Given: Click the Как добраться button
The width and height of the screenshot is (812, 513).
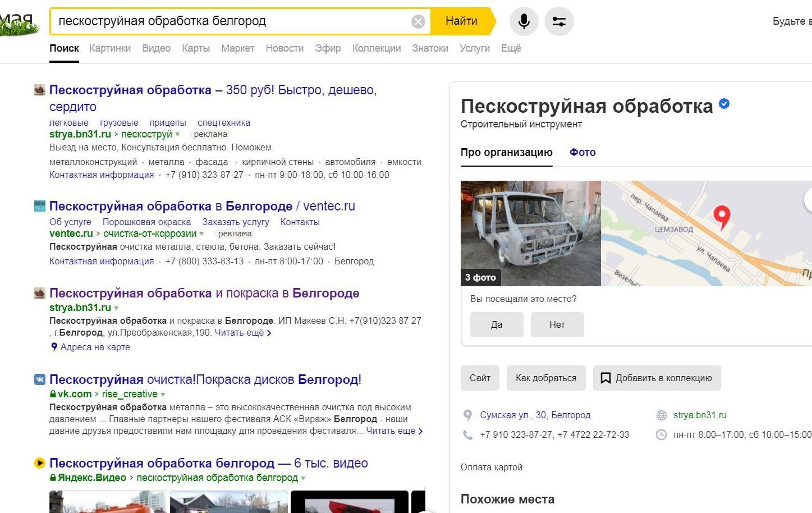Looking at the screenshot, I should tap(546, 378).
